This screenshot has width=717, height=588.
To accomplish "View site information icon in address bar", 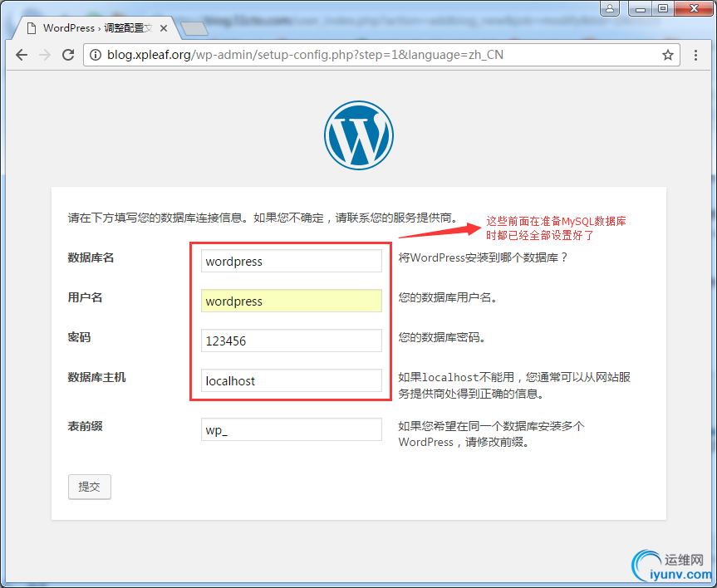I will 95,56.
